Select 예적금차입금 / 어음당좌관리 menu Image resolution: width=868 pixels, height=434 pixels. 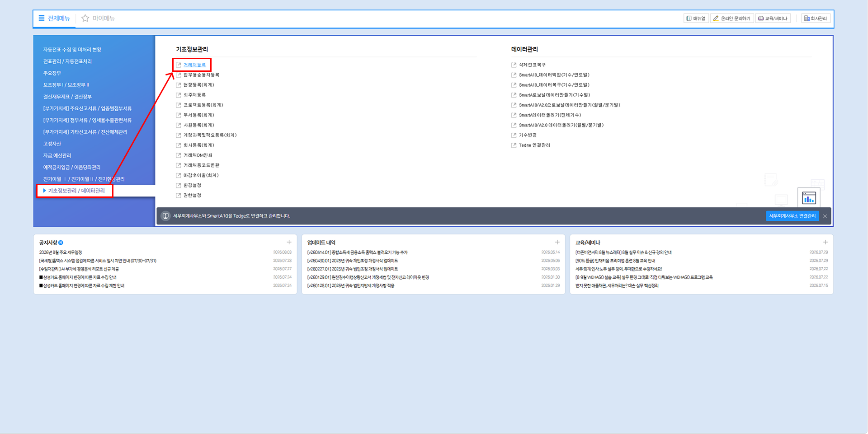coord(72,167)
